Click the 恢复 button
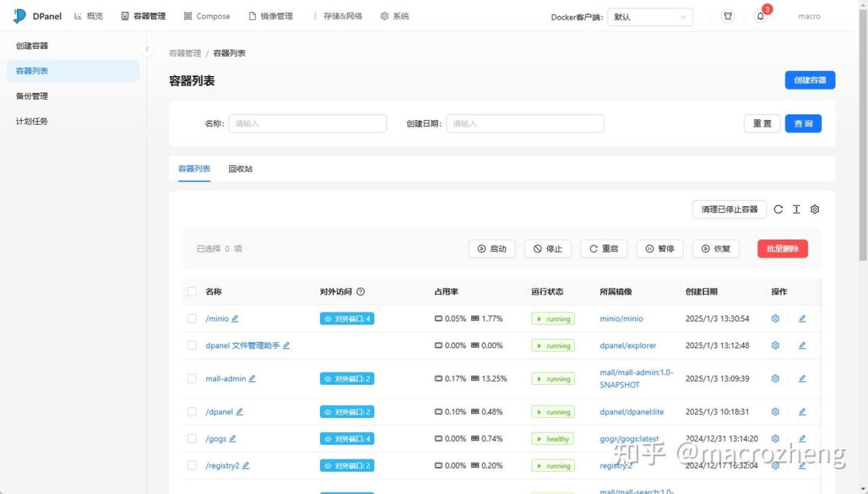Image resolution: width=868 pixels, height=494 pixels. 715,249
